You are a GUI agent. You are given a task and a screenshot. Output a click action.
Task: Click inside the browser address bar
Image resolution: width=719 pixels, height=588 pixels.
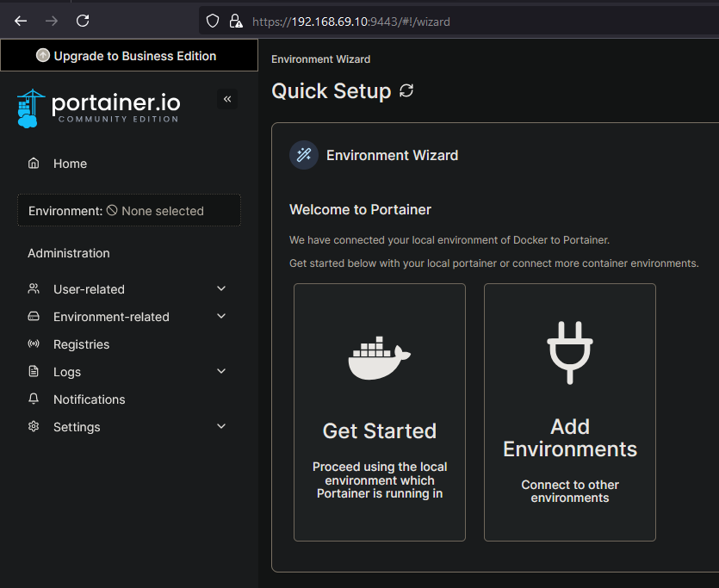pyautogui.click(x=387, y=21)
